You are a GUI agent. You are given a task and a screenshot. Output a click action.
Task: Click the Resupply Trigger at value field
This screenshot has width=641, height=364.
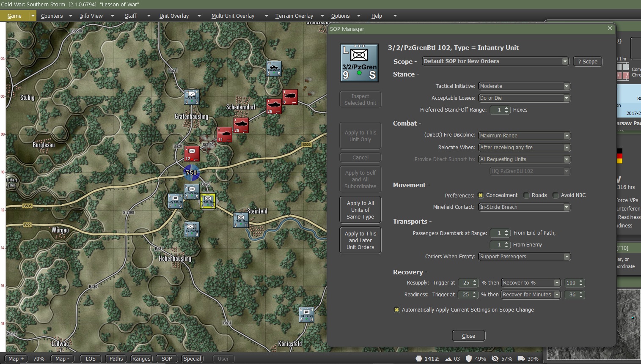pos(468,283)
